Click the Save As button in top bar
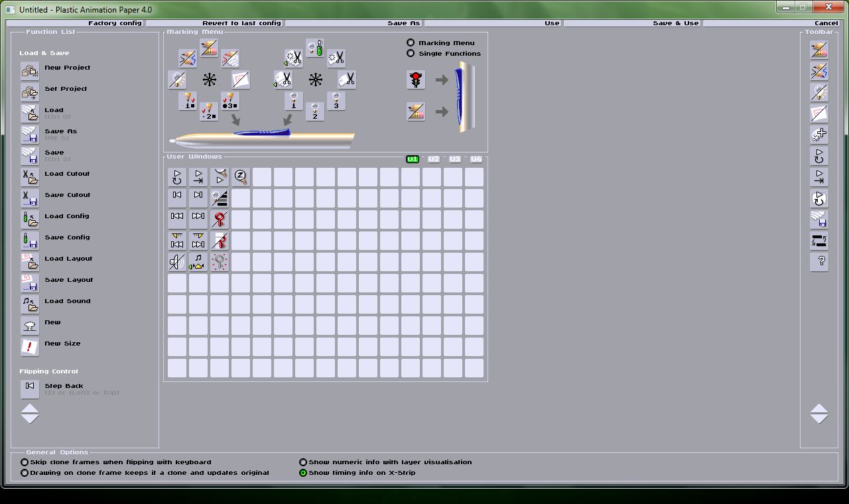849x504 pixels. [x=354, y=23]
